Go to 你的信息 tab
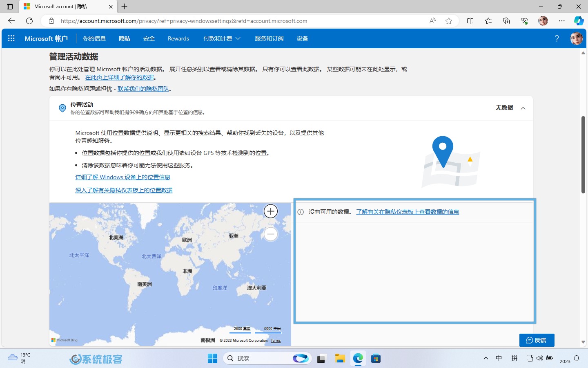 coord(94,38)
